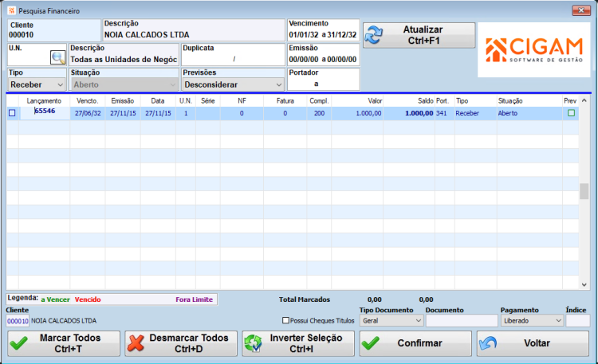Click the Todas as Unidades de Negóc field

point(124,54)
